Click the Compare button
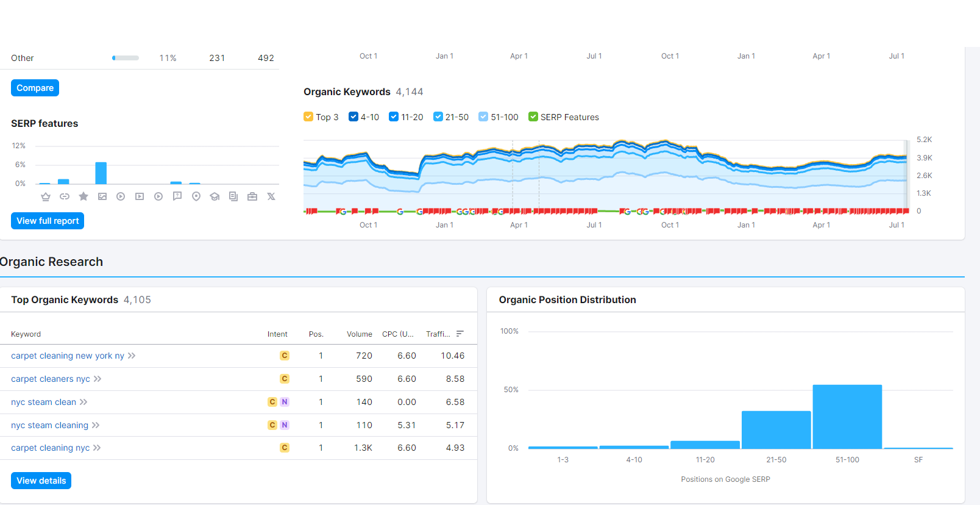The image size is (980, 505). (x=35, y=88)
